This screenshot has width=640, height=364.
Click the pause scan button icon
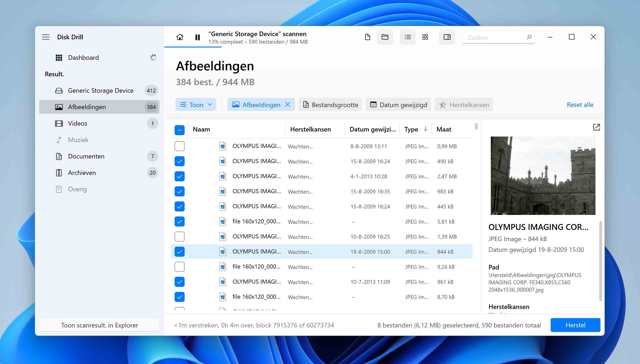[198, 37]
